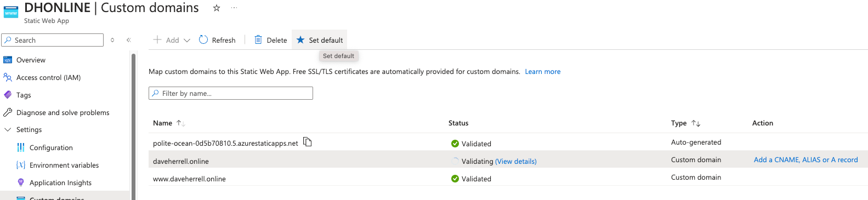Click the Configuration bars icon
Screen dimensions: 868x200
pos(21,147)
